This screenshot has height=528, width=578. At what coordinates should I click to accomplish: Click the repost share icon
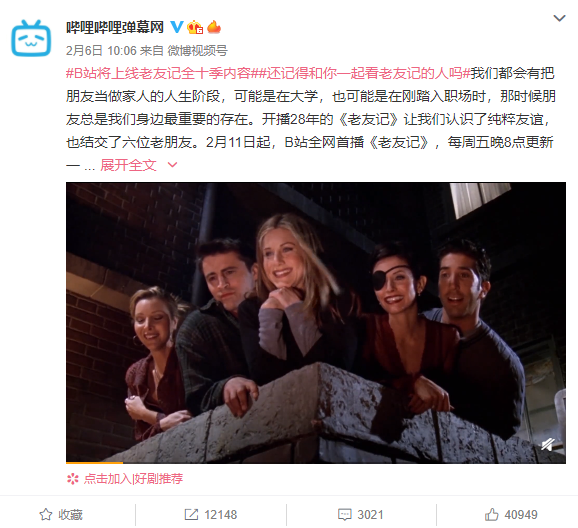point(191,514)
